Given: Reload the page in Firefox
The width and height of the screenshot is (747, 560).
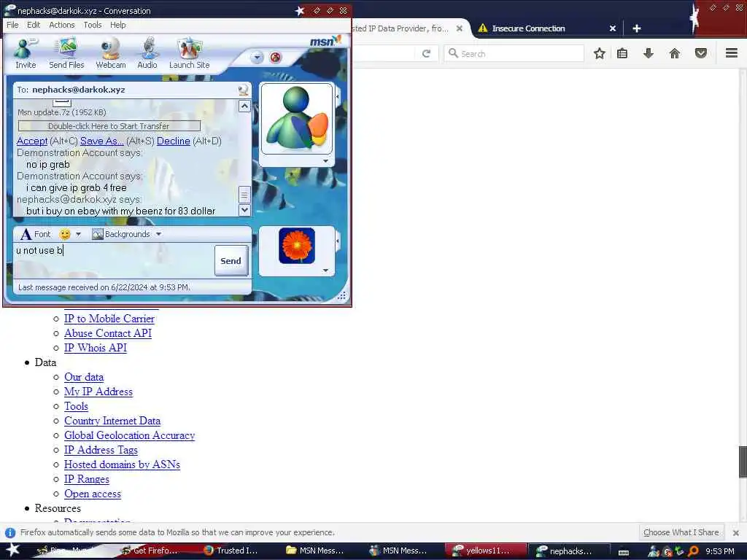Looking at the screenshot, I should (x=426, y=53).
